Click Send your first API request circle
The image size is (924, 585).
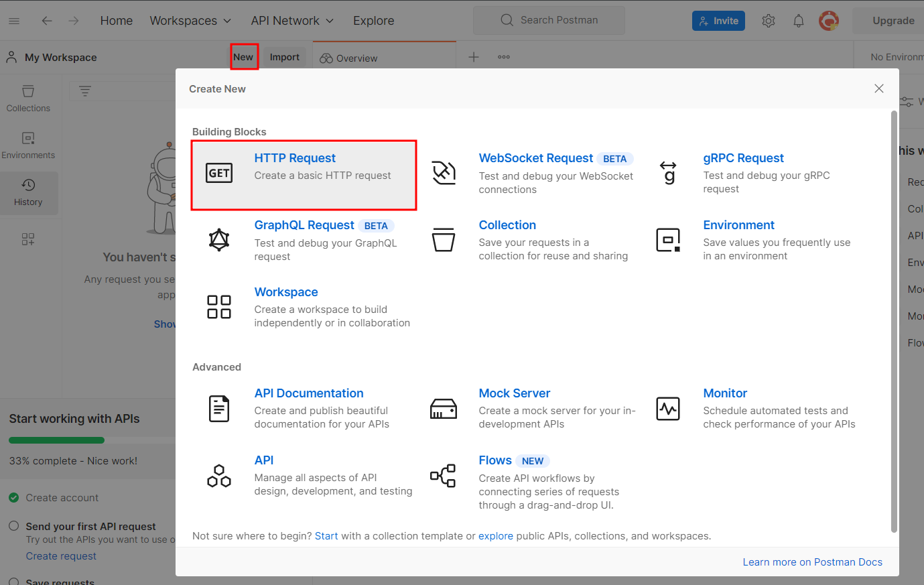[x=13, y=526]
